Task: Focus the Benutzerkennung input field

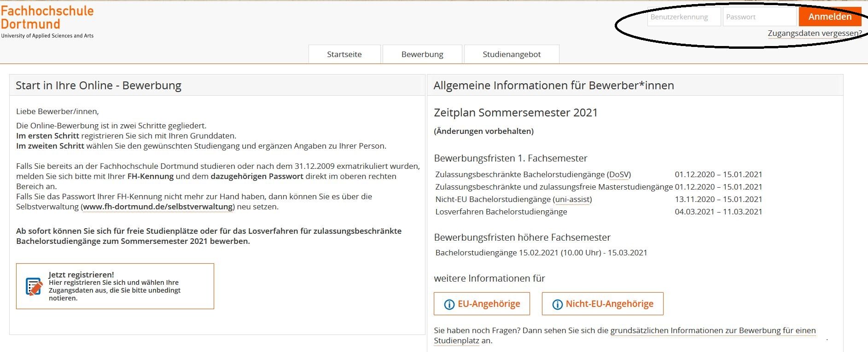Action: click(683, 17)
